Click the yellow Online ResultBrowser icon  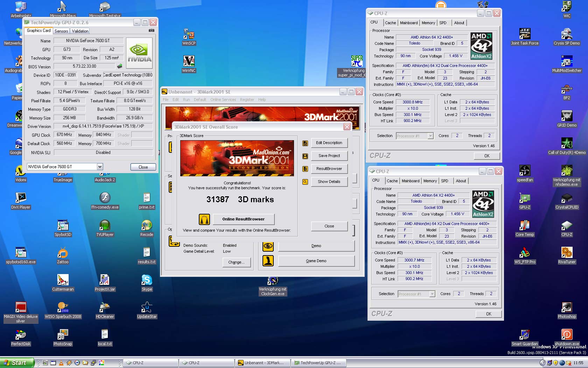click(204, 219)
